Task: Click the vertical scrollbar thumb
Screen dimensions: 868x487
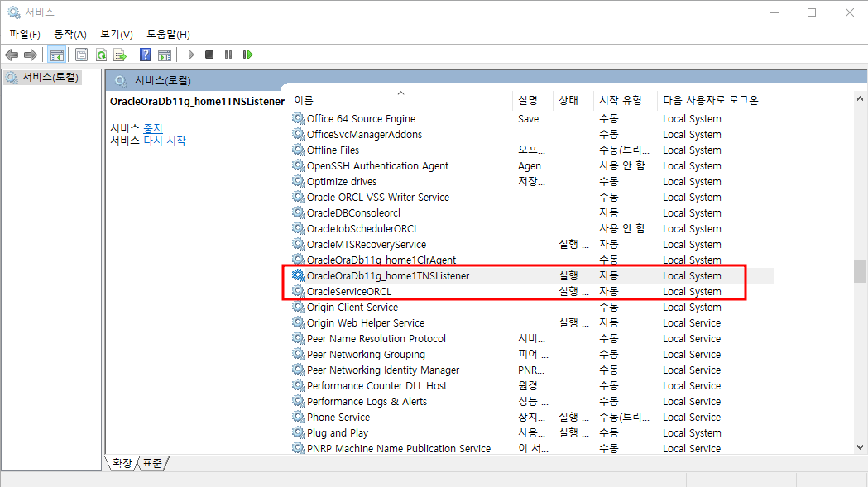Action: tap(860, 272)
